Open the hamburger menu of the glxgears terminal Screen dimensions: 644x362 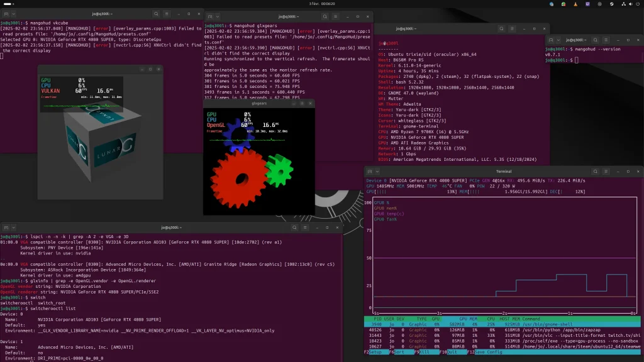tap(336, 17)
